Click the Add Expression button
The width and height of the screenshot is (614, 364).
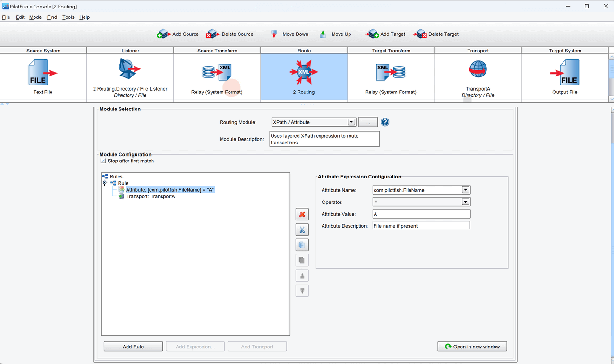[195, 347]
